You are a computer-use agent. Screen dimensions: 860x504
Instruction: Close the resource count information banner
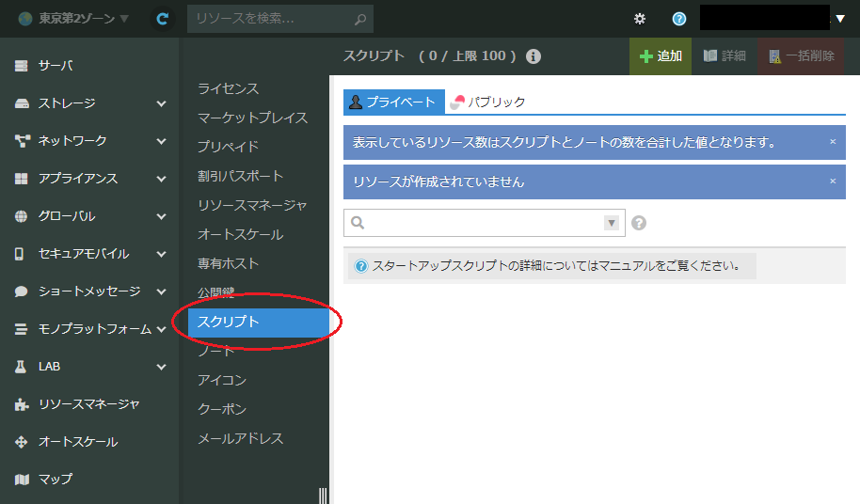[x=832, y=142]
